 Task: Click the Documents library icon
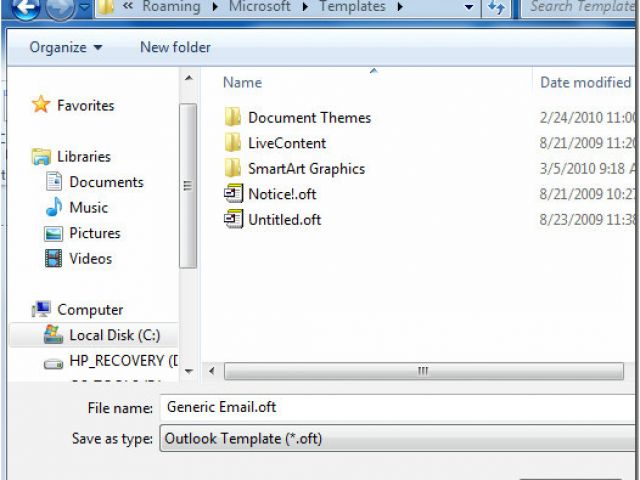54,182
